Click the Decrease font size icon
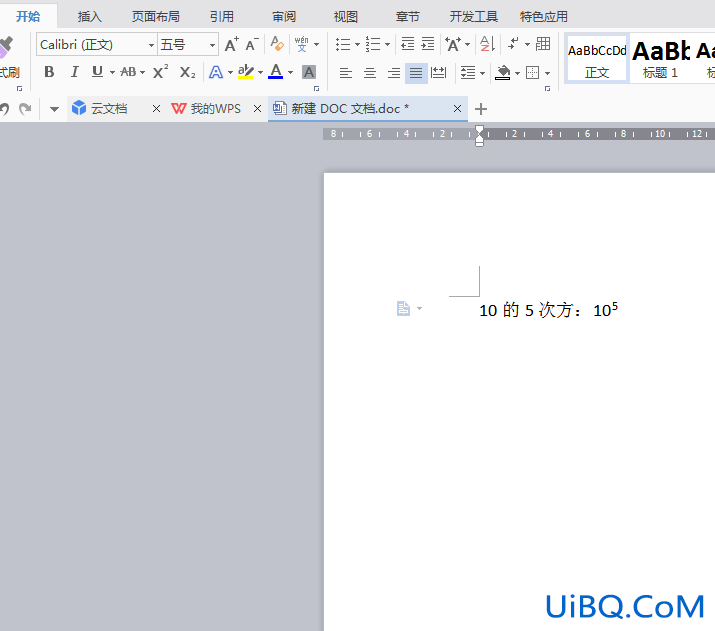 point(252,44)
